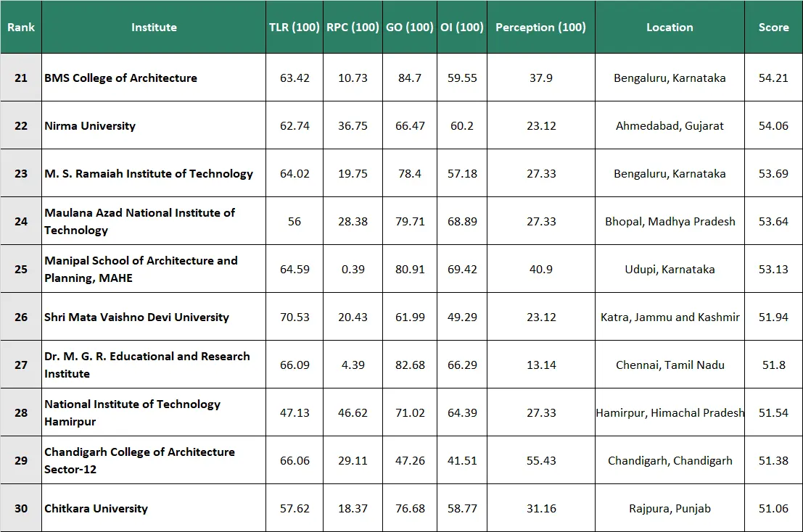The width and height of the screenshot is (803, 532).
Task: Click the Location column header
Action: pyautogui.click(x=670, y=28)
